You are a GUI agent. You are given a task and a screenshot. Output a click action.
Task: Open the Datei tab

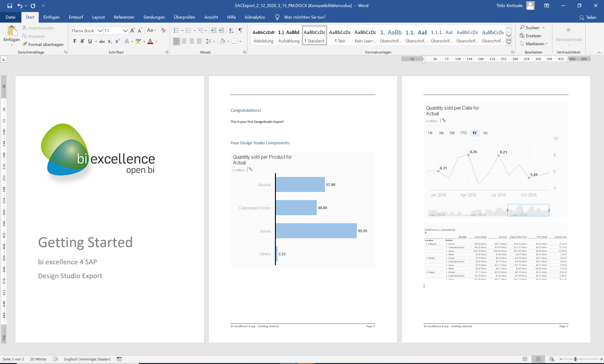click(x=11, y=17)
